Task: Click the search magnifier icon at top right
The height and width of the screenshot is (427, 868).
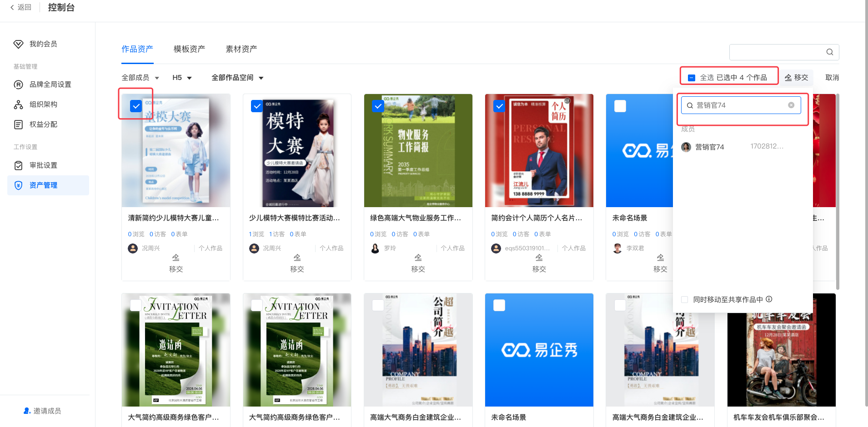Action: (x=829, y=52)
